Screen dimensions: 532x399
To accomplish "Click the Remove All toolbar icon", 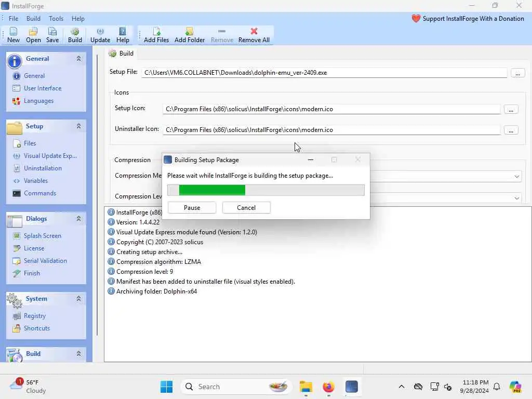I will point(254,35).
